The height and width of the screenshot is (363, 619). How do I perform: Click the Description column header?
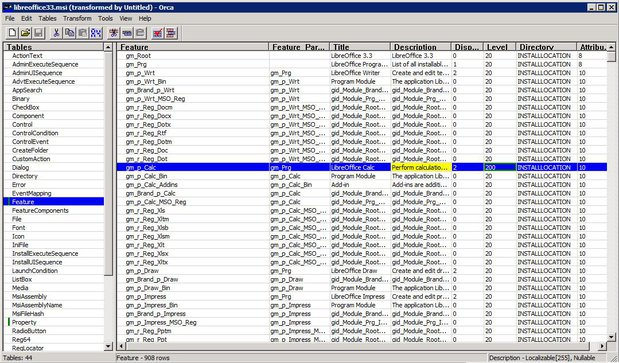pyautogui.click(x=420, y=47)
